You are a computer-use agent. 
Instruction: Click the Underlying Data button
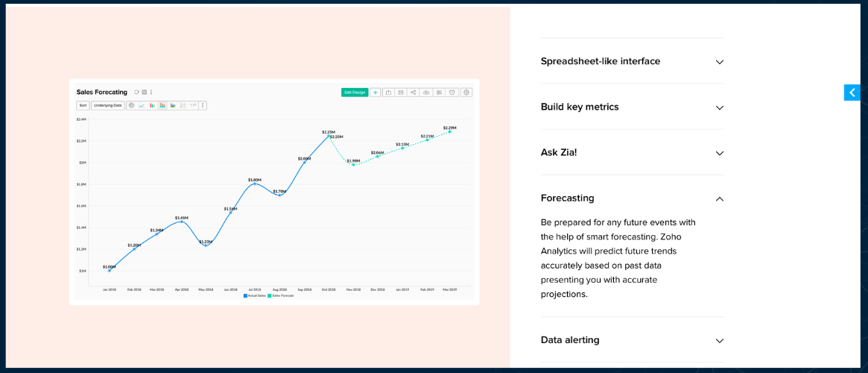108,105
